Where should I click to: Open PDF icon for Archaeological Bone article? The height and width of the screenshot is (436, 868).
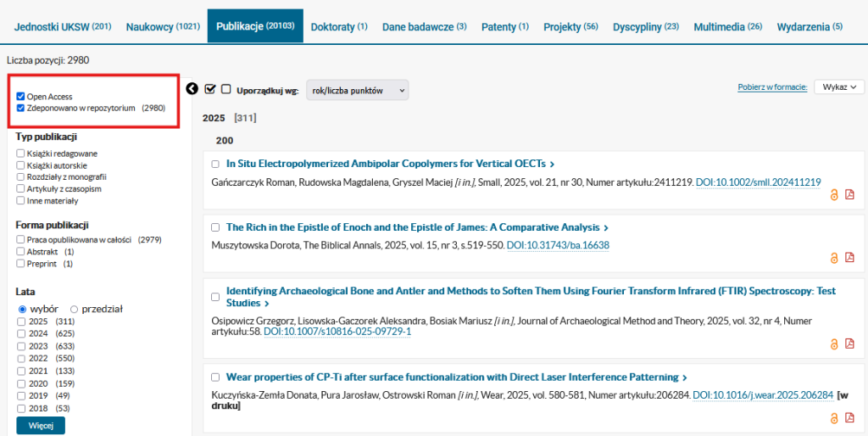[x=849, y=344]
